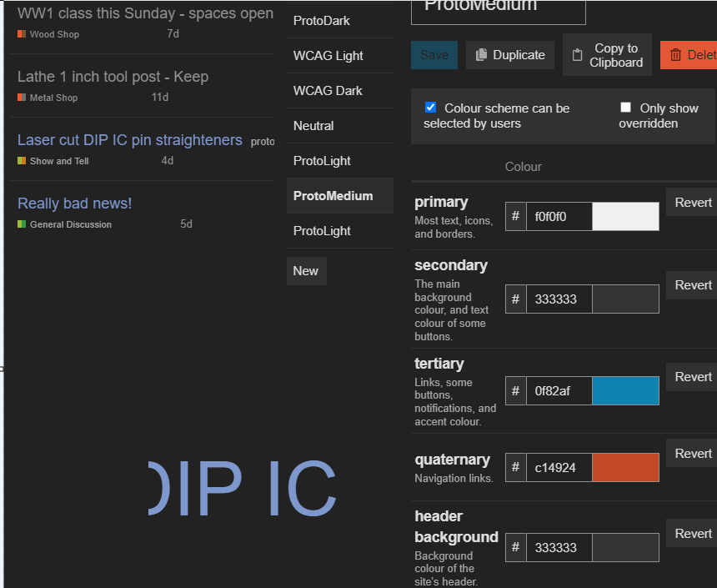Open 'Laser cut DIP IC pin straighteners' topic
Image resolution: width=717 pixels, height=588 pixels.
[130, 140]
